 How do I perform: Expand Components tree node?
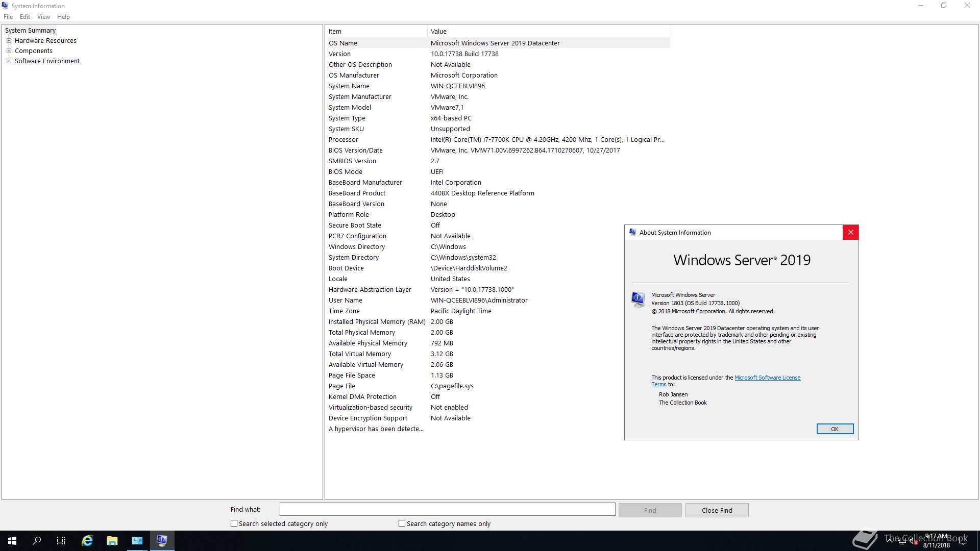(9, 51)
